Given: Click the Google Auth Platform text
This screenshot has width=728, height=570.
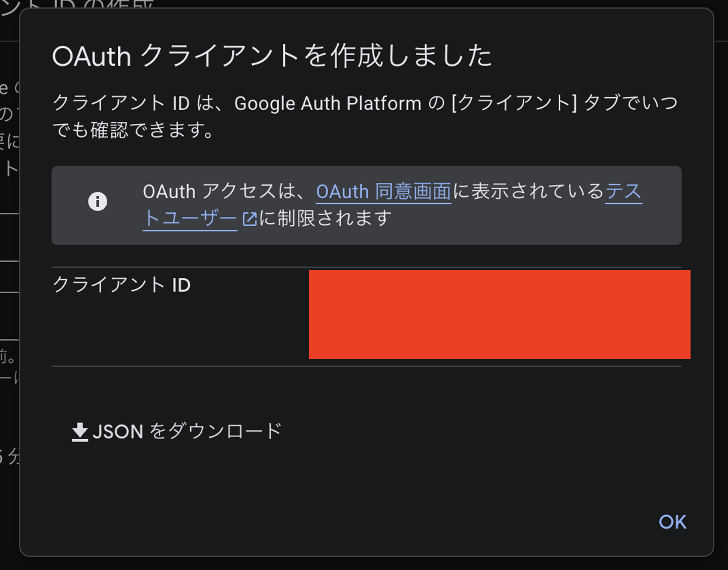Looking at the screenshot, I should [x=328, y=104].
